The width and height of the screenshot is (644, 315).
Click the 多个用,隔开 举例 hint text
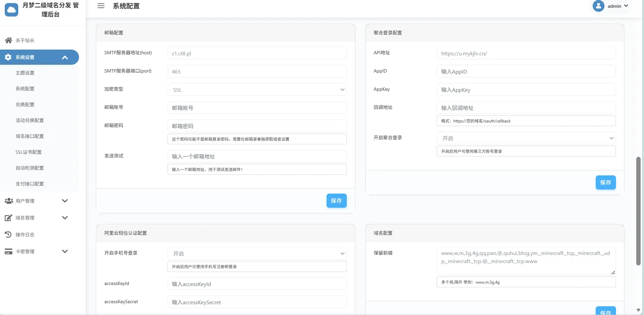click(470, 282)
